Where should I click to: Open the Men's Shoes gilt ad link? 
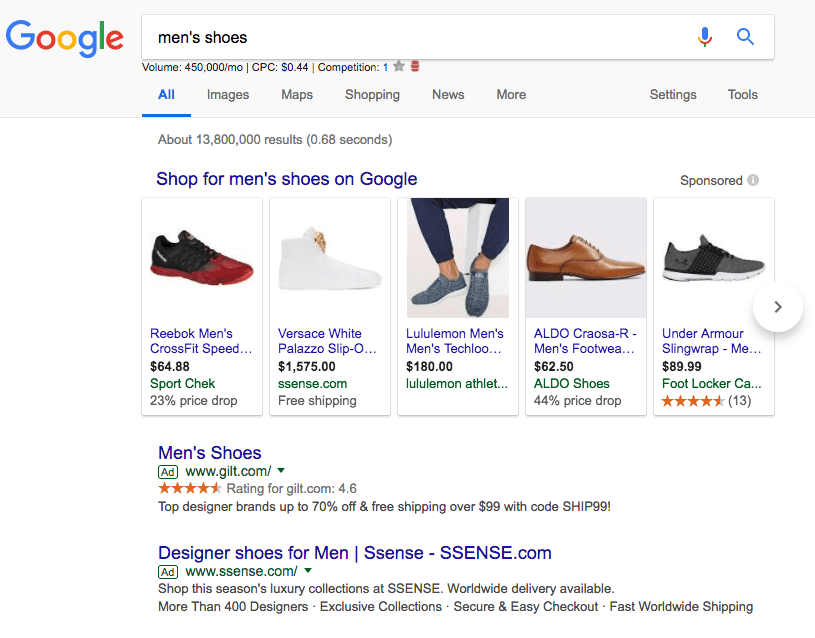coord(210,453)
